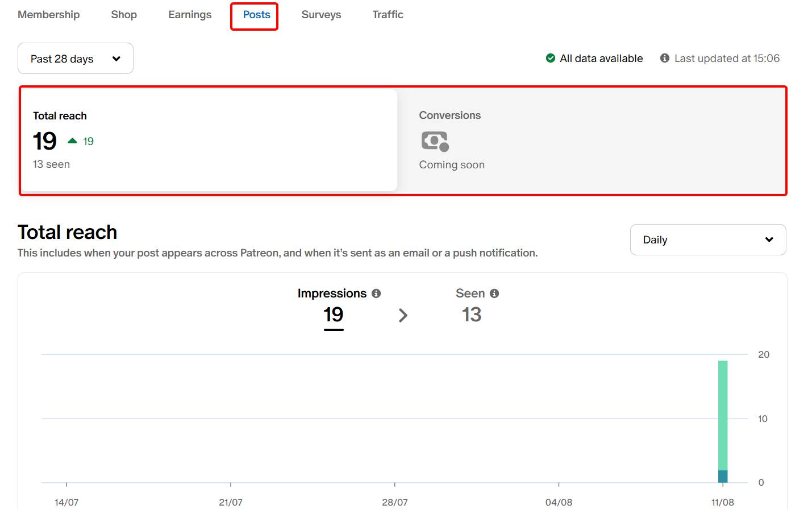Image resolution: width=812 pixels, height=509 pixels.
Task: Click the 11/08 date label
Action: tap(723, 502)
